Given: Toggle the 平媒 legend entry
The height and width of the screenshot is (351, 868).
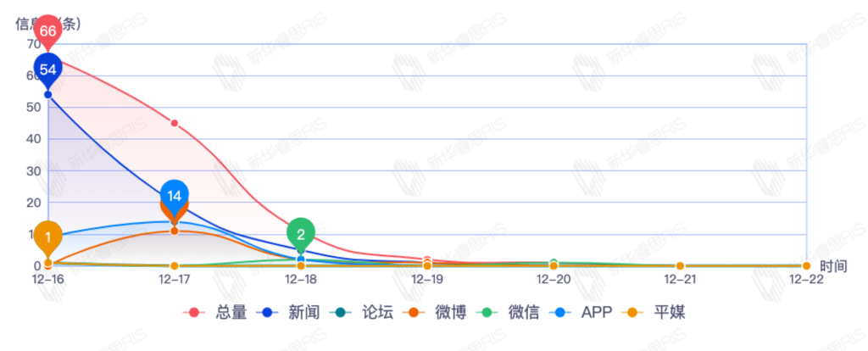Looking at the screenshot, I should (669, 312).
